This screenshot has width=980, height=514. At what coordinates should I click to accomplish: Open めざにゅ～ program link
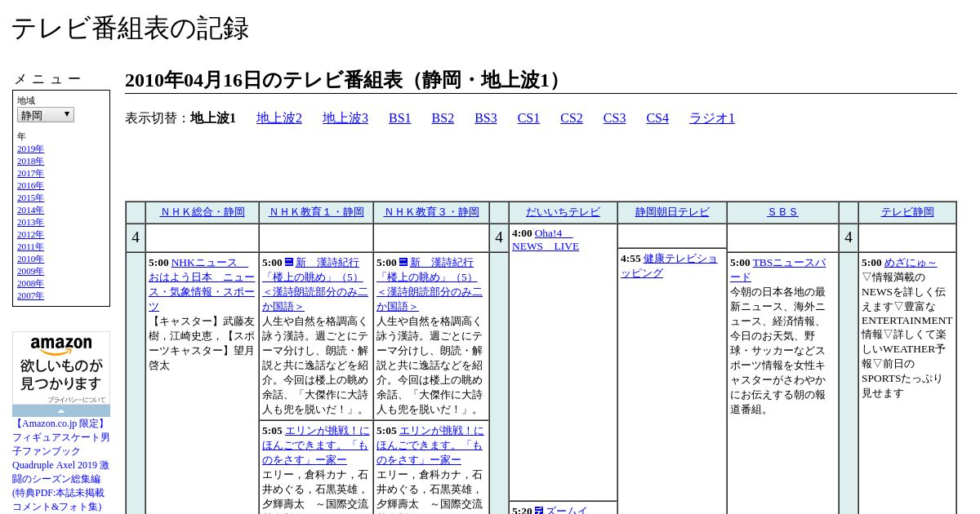pyautogui.click(x=911, y=263)
